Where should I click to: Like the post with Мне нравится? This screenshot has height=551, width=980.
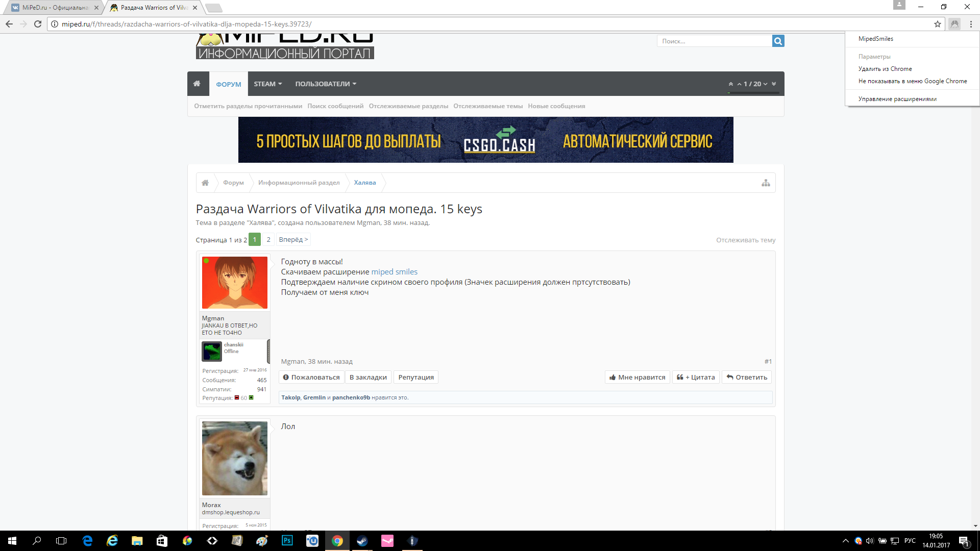638,378
